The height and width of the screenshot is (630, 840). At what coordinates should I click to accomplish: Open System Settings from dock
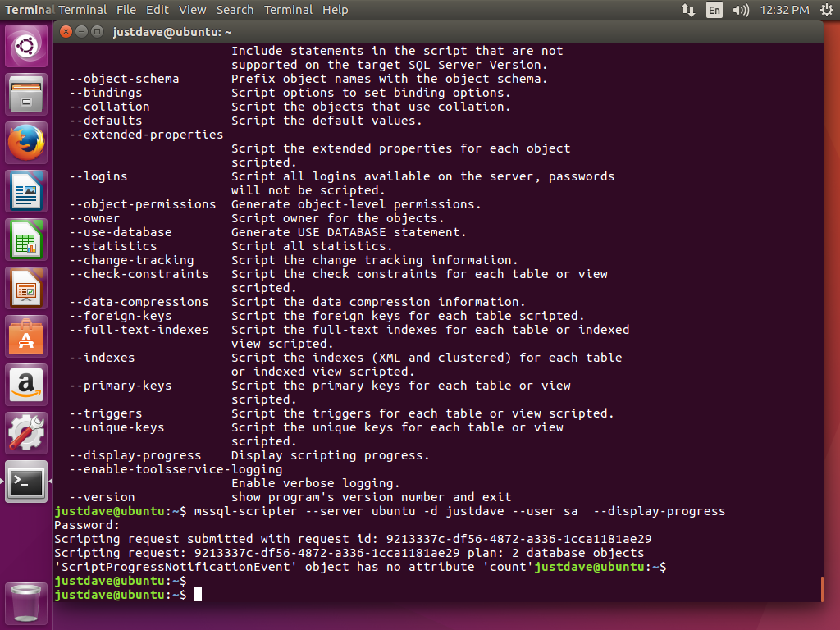point(27,433)
